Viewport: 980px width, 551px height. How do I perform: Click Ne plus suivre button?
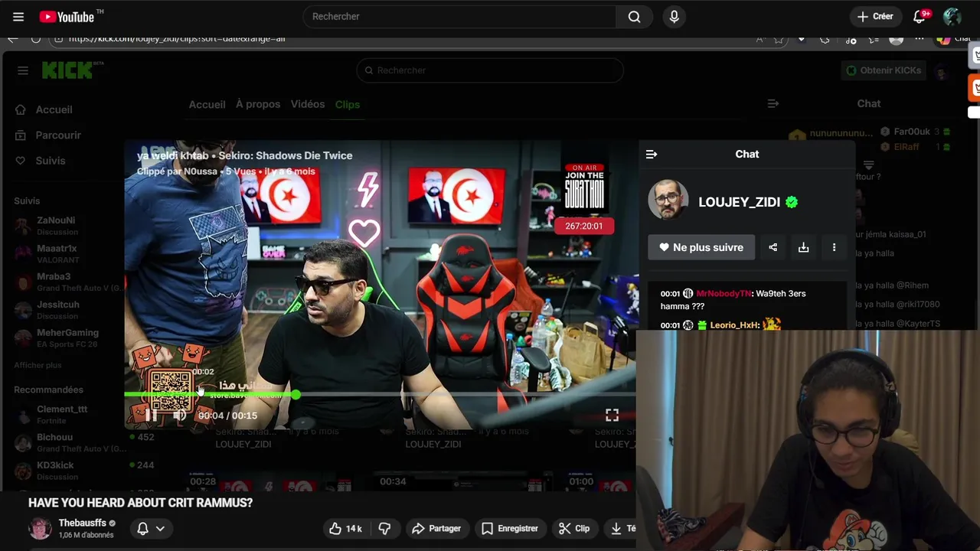701,247
